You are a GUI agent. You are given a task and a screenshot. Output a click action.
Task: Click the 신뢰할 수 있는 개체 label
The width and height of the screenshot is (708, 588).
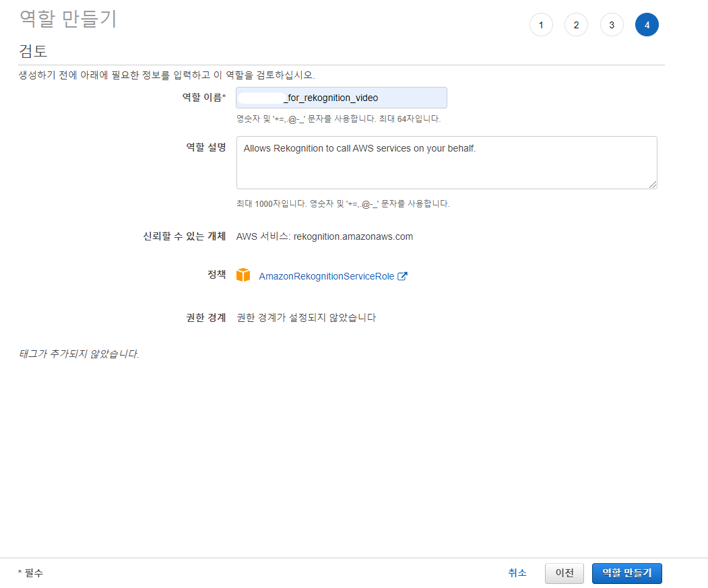(x=184, y=236)
